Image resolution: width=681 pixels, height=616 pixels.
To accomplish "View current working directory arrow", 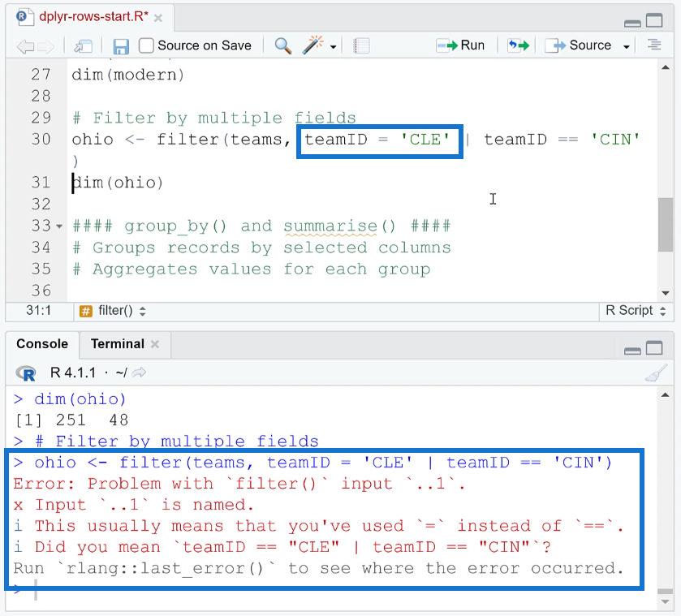I will click(139, 373).
